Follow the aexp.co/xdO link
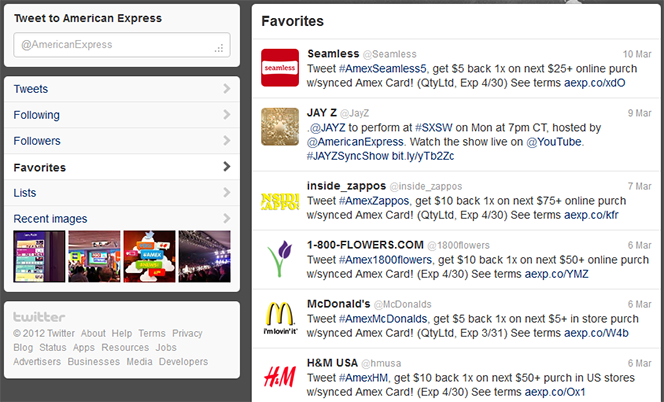The height and width of the screenshot is (402, 664). tap(595, 83)
